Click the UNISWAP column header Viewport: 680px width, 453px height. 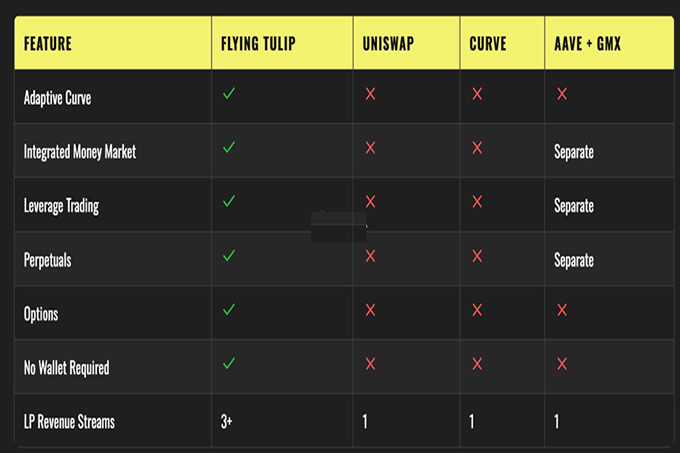[388, 44]
